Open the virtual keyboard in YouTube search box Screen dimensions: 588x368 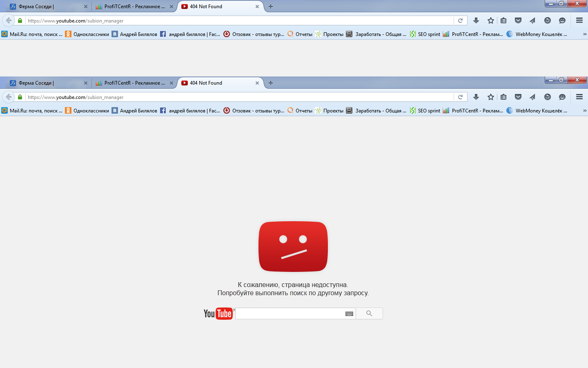click(349, 314)
